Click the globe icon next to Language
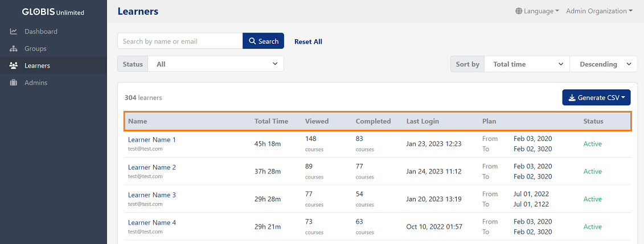The height and width of the screenshot is (244, 644). (519, 11)
